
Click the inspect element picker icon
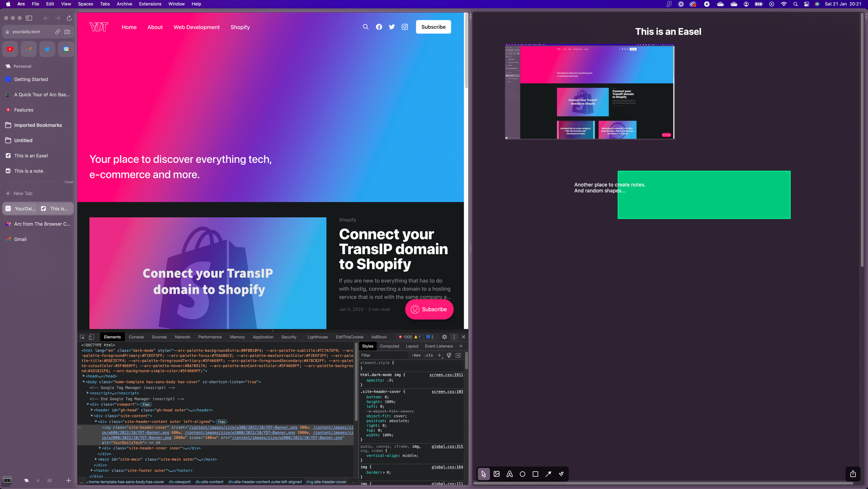pyautogui.click(x=82, y=337)
